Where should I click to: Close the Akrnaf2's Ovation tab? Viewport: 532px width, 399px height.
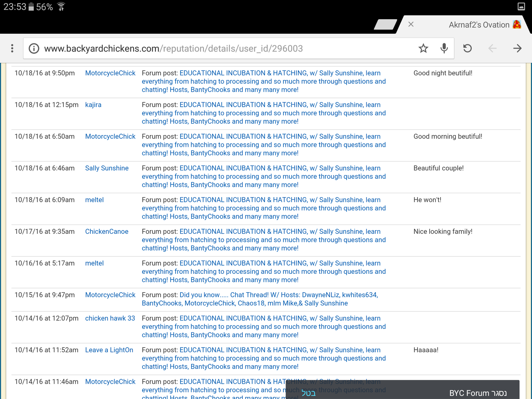[411, 24]
